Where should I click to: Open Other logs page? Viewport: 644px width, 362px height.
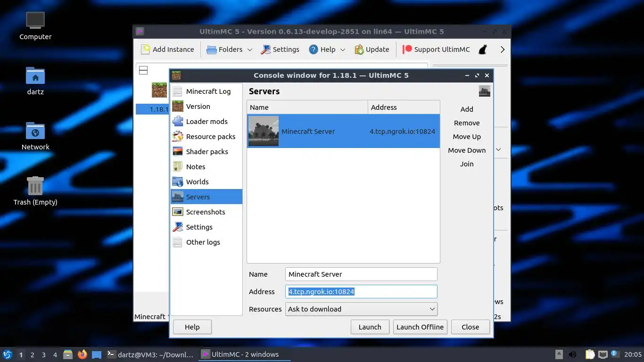[206, 242]
